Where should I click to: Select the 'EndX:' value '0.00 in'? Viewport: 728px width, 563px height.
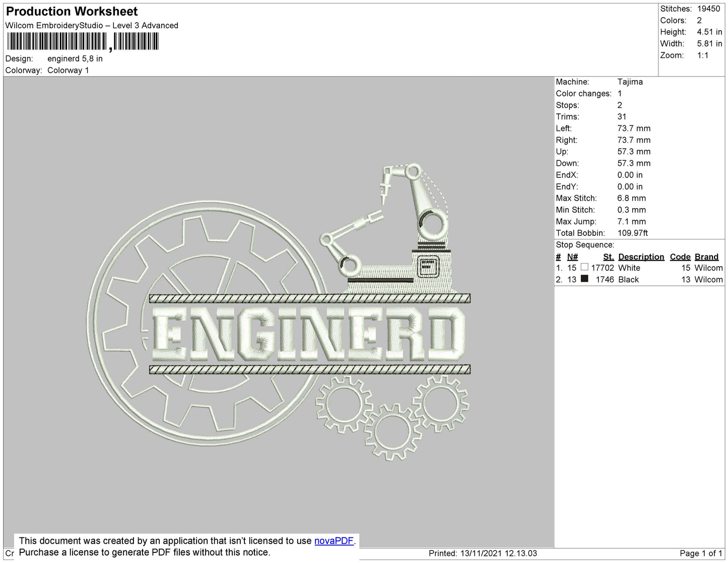pos(630,175)
